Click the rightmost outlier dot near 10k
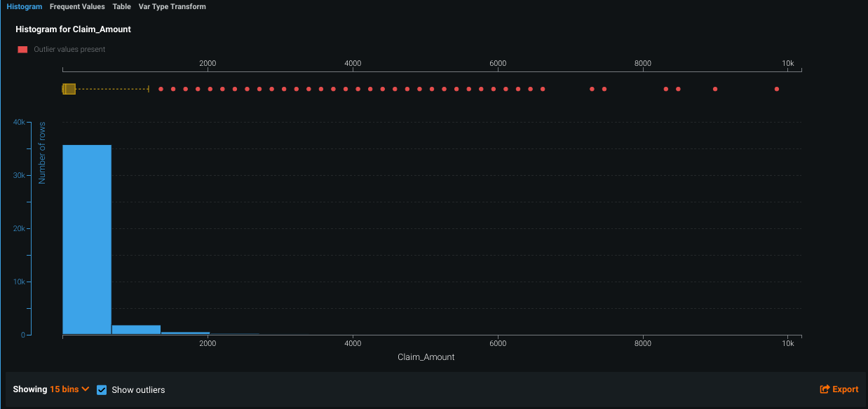Viewport: 868px width, 409px height. (777, 89)
